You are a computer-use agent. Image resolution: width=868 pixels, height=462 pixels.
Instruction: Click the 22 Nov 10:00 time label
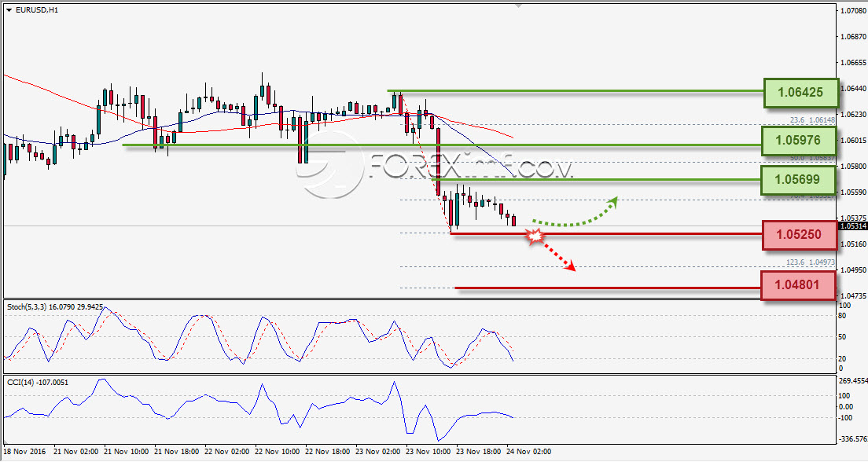pos(278,452)
